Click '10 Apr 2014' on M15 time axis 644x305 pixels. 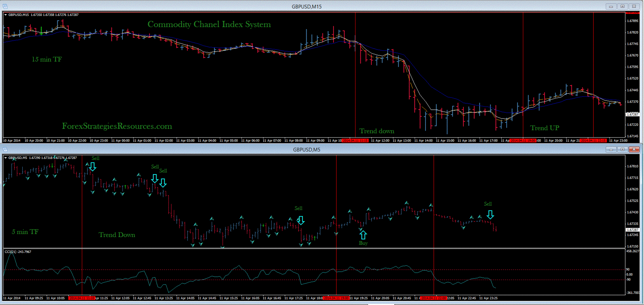coord(12,140)
